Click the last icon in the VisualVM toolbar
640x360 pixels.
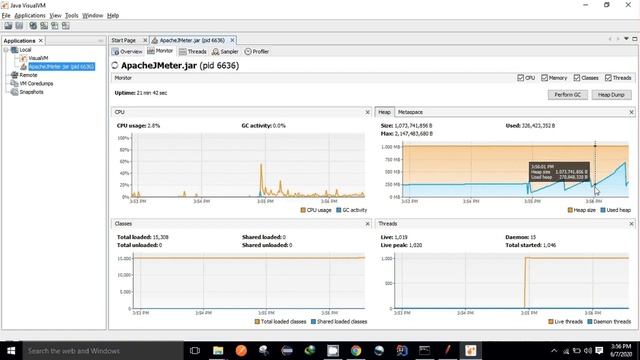pos(66,26)
